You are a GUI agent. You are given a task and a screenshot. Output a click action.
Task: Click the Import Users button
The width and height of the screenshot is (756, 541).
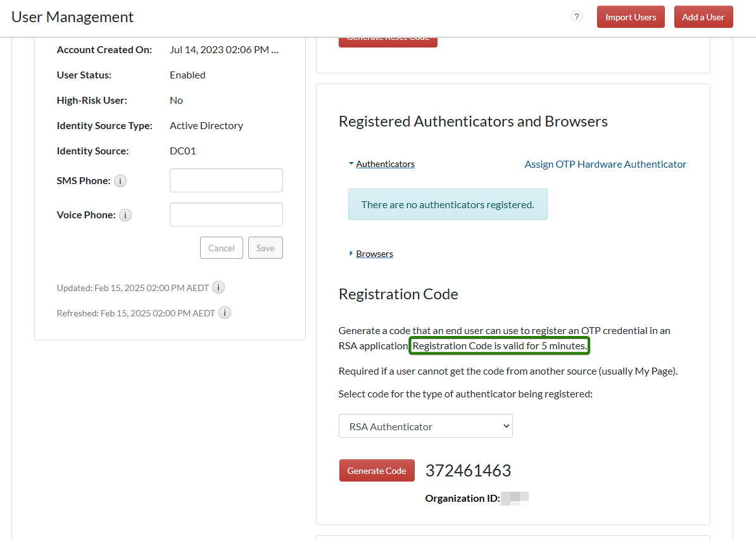(x=630, y=17)
